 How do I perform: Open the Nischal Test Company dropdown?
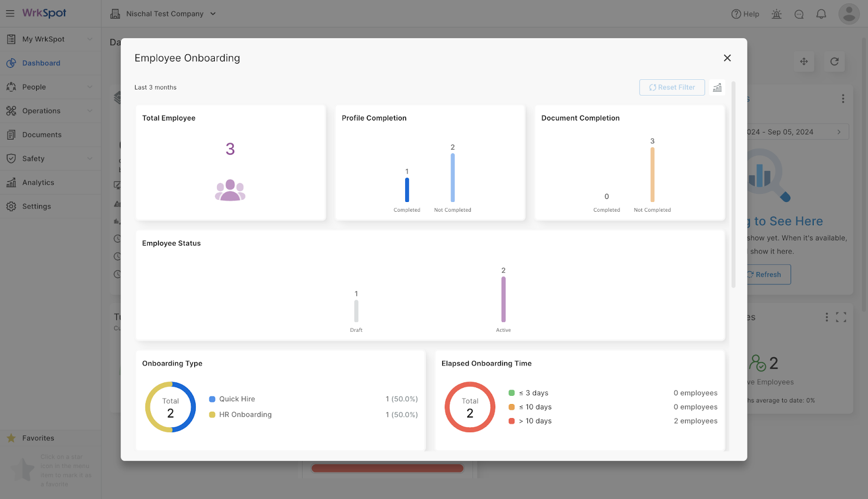pos(163,14)
